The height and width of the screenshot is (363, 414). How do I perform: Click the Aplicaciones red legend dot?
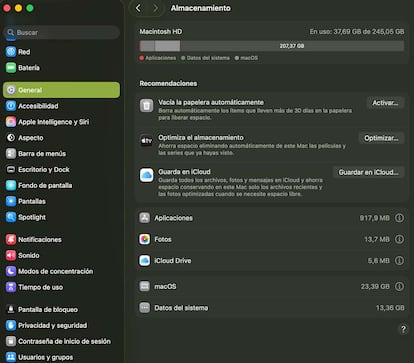coord(142,58)
